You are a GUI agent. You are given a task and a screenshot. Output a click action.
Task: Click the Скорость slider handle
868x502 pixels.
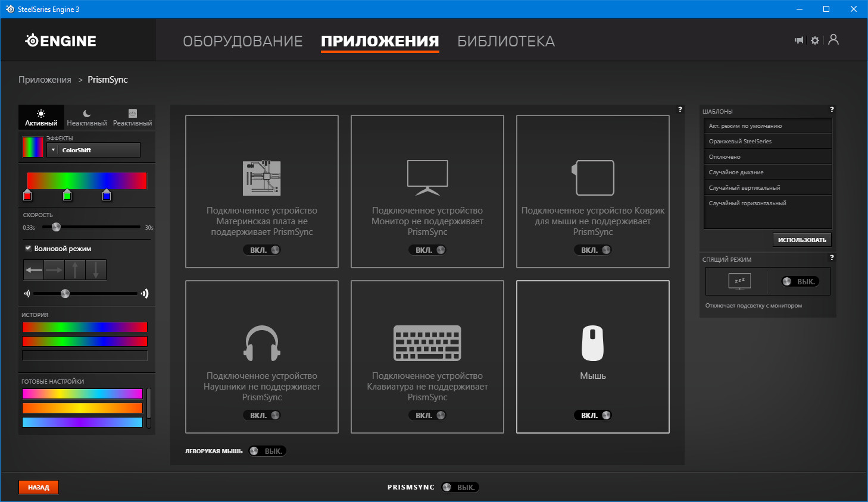pos(56,227)
